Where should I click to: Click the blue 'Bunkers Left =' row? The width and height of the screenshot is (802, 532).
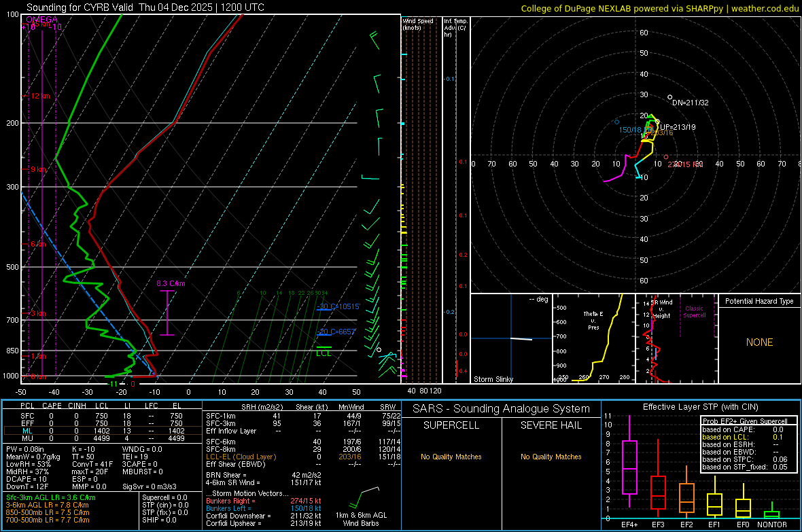point(264,508)
